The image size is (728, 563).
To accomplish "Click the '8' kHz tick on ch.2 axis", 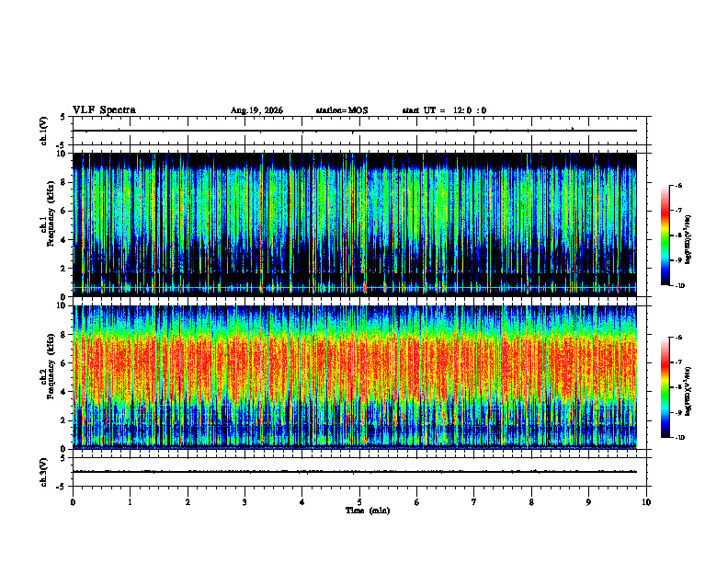I will (x=64, y=335).
